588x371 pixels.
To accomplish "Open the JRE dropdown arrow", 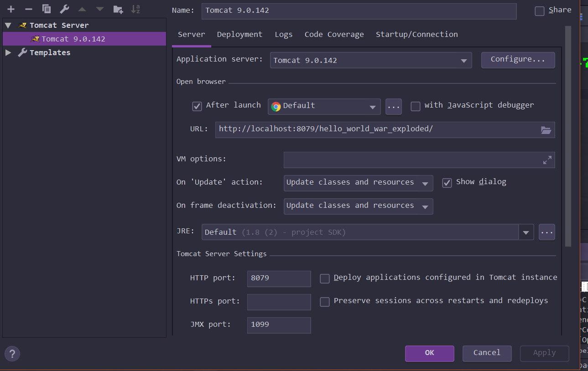I will [x=526, y=232].
